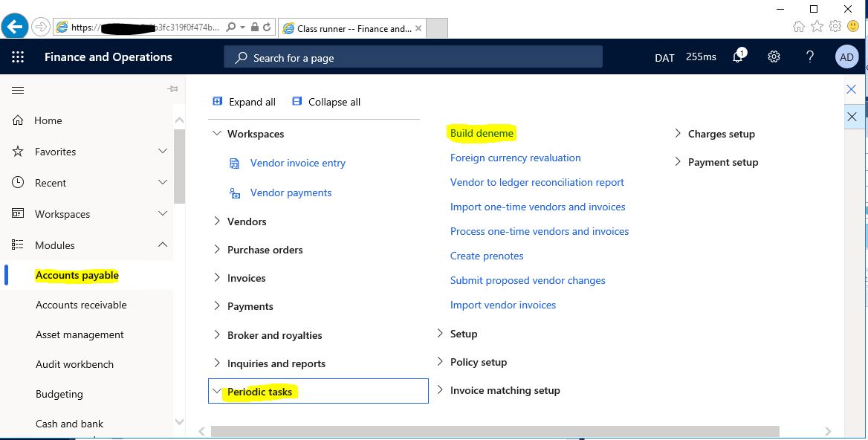Expand the Invoices group
Screen dimensions: 868x440
[x=217, y=277]
